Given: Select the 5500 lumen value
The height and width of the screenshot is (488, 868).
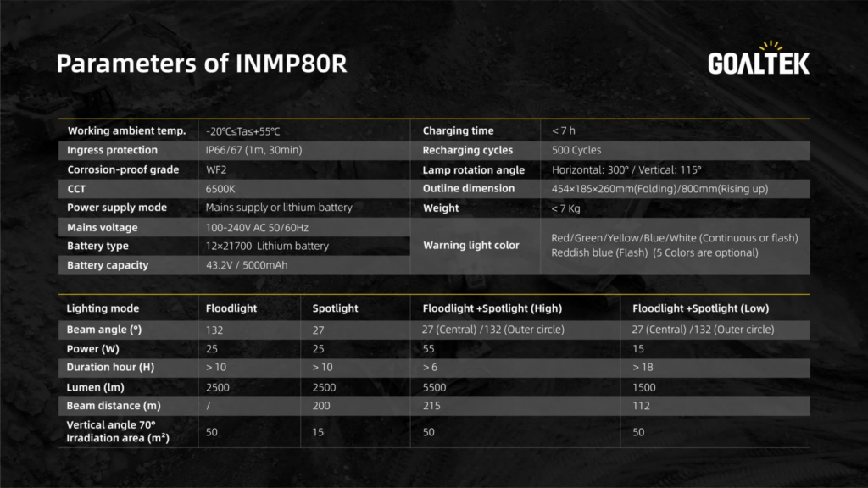Looking at the screenshot, I should (433, 387).
